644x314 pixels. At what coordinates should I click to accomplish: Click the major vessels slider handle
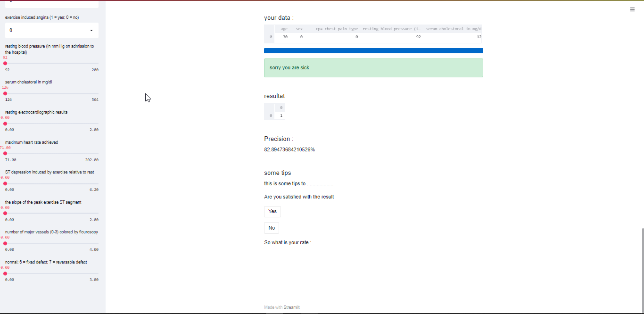click(x=5, y=243)
